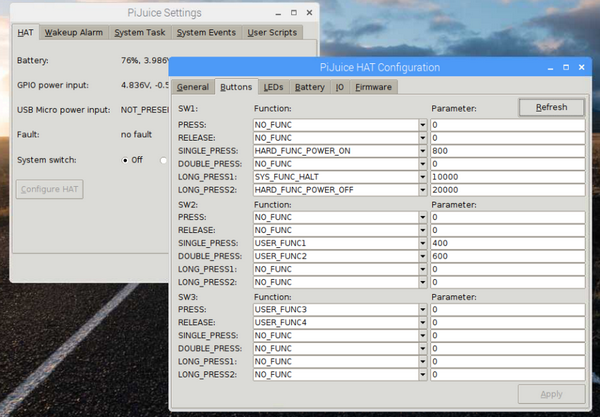The image size is (600, 417).
Task: Switch to the General tab
Action: tap(192, 87)
